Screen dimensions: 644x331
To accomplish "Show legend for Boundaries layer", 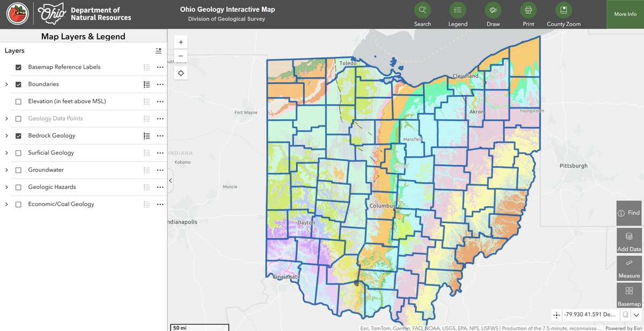I will 147,84.
